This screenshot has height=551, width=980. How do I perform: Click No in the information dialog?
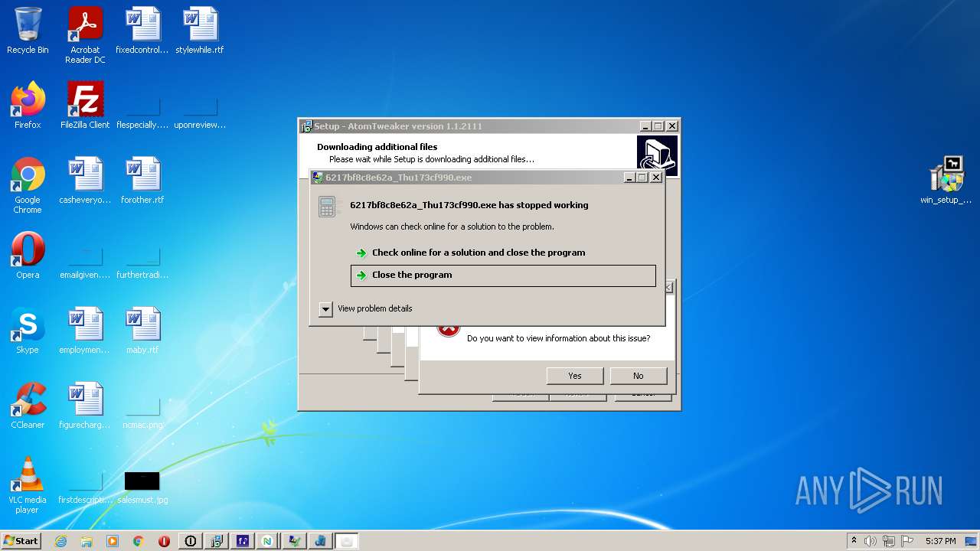click(x=639, y=376)
